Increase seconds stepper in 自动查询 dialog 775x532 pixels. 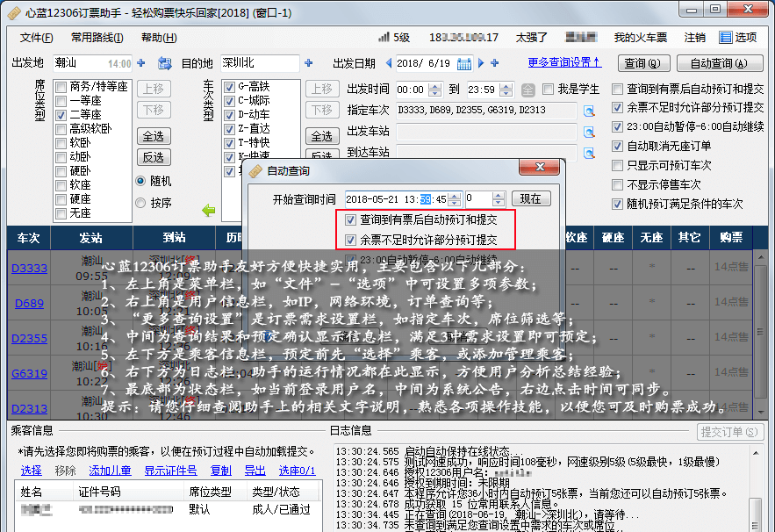click(x=452, y=194)
